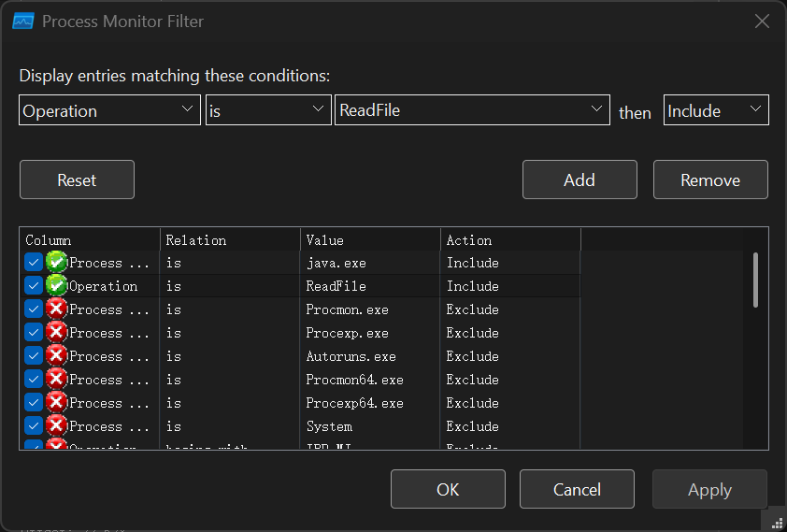Click the Process Monitor icon in title bar

click(x=23, y=21)
